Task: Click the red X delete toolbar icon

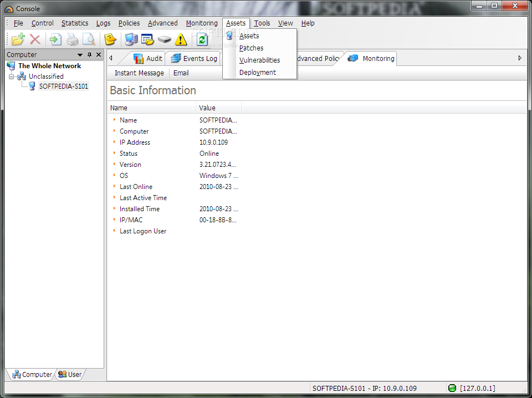Action: pos(35,40)
